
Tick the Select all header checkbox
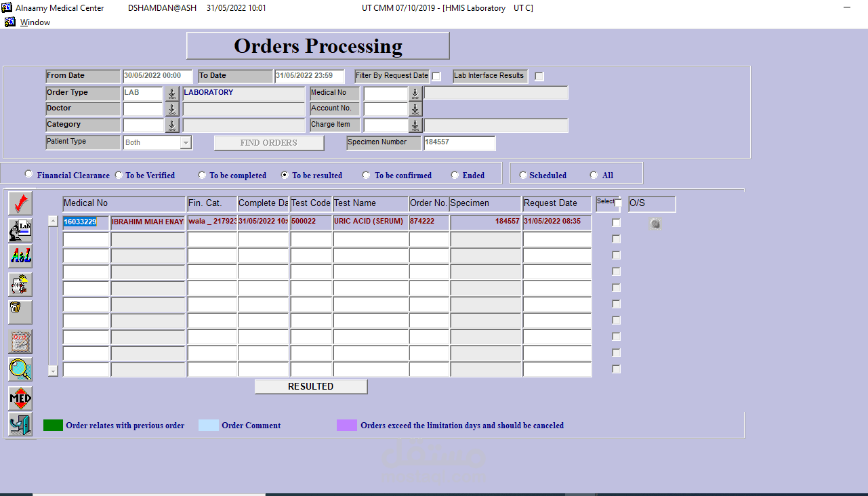click(619, 203)
